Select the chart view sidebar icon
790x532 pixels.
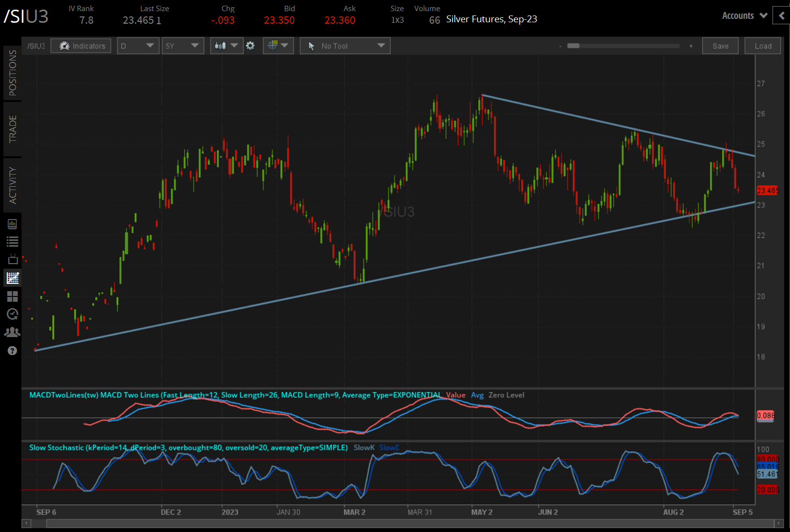pos(13,278)
